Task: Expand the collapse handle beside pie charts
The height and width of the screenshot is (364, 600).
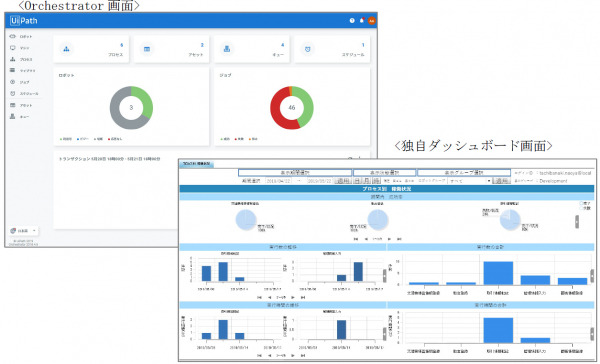Action: (577, 222)
